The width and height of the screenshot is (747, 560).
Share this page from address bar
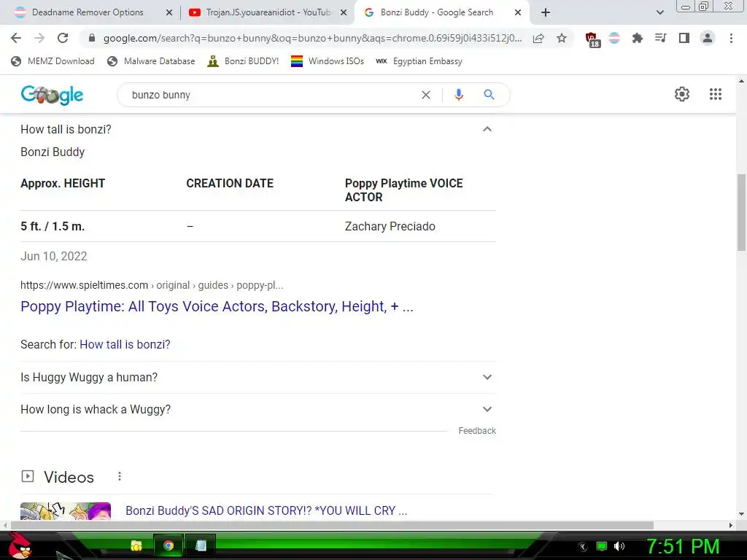pos(538,38)
